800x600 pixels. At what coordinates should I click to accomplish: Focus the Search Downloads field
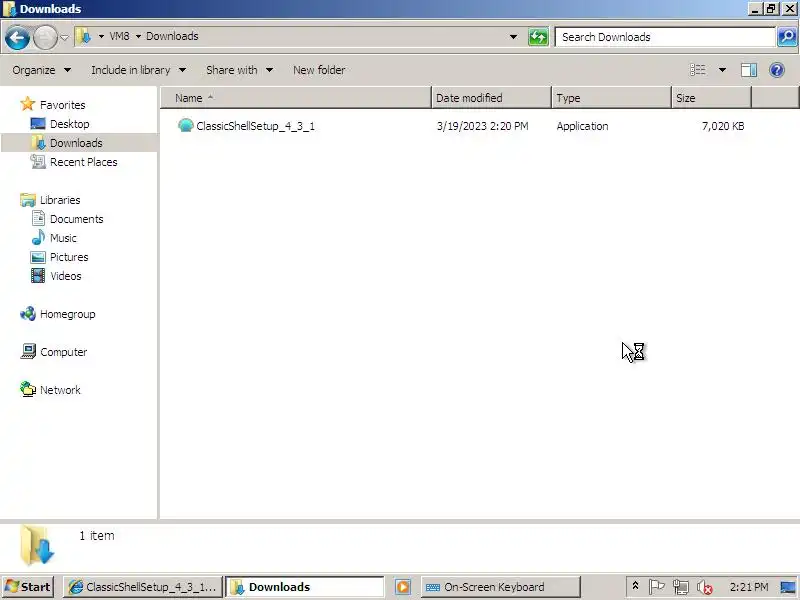665,37
